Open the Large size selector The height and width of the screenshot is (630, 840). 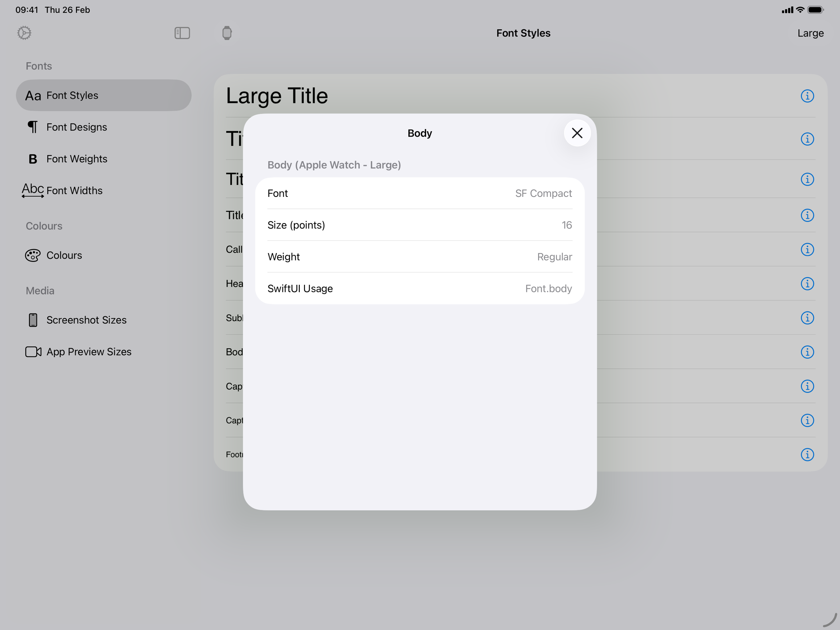point(810,34)
